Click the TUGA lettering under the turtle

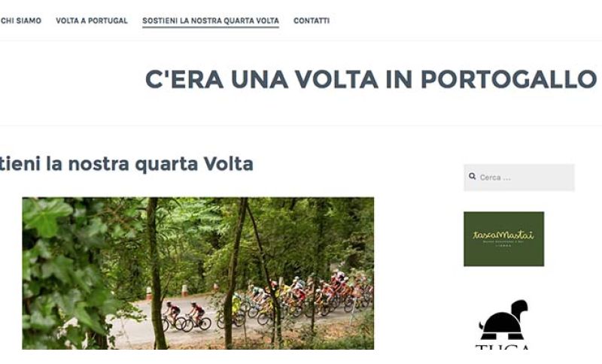pyautogui.click(x=503, y=347)
